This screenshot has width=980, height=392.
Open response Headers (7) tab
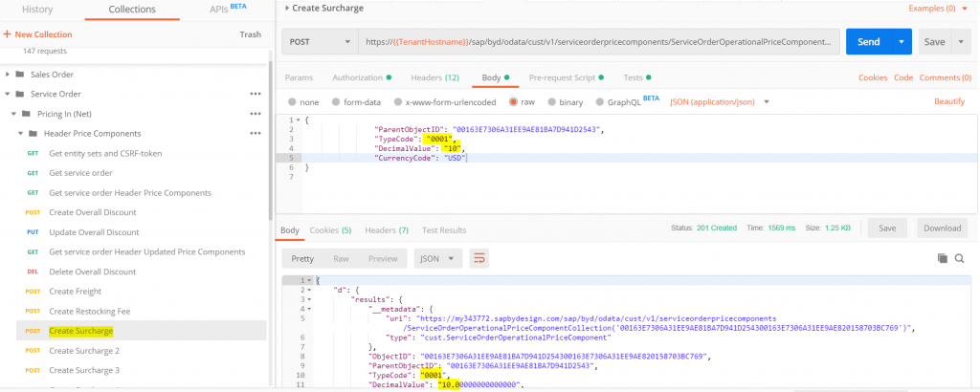387,229
